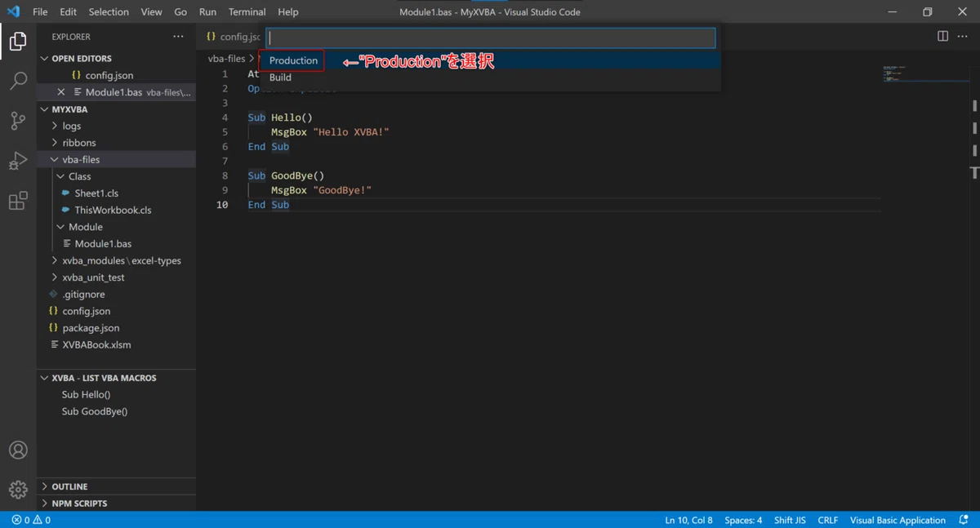Open the Manage gear icon

pyautogui.click(x=18, y=490)
